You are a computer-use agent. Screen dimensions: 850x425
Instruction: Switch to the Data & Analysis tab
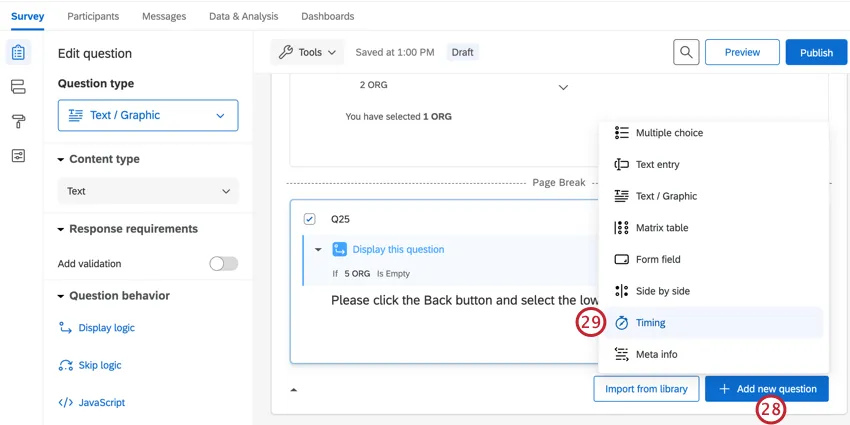243,16
